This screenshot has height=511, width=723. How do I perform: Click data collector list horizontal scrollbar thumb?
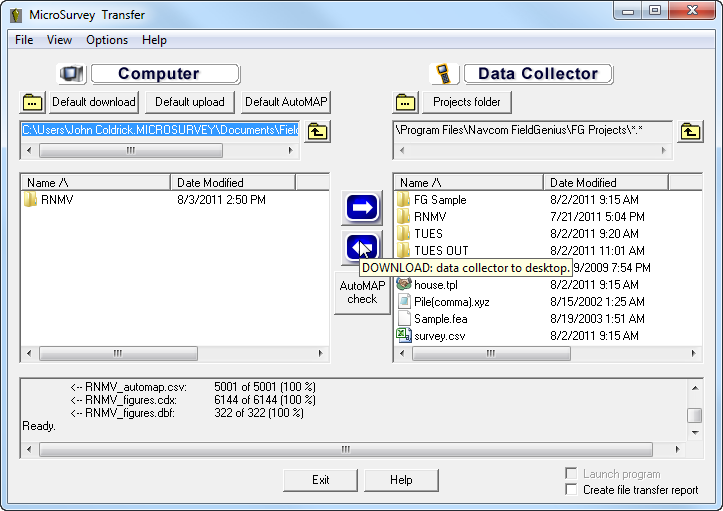[x=491, y=353]
